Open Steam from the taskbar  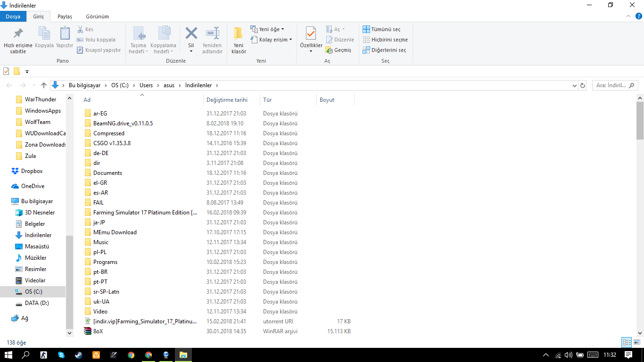point(79,355)
